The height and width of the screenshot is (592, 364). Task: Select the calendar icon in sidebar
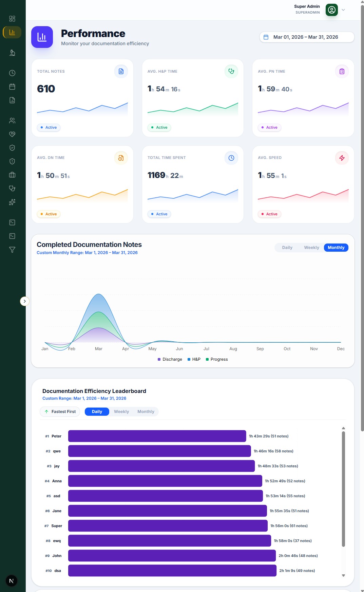point(12,87)
